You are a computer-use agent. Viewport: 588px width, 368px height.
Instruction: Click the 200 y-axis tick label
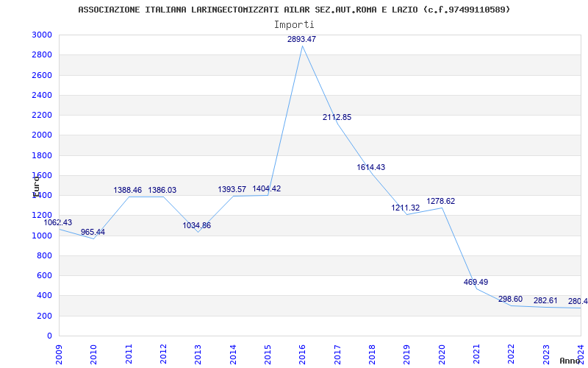pyautogui.click(x=44, y=316)
